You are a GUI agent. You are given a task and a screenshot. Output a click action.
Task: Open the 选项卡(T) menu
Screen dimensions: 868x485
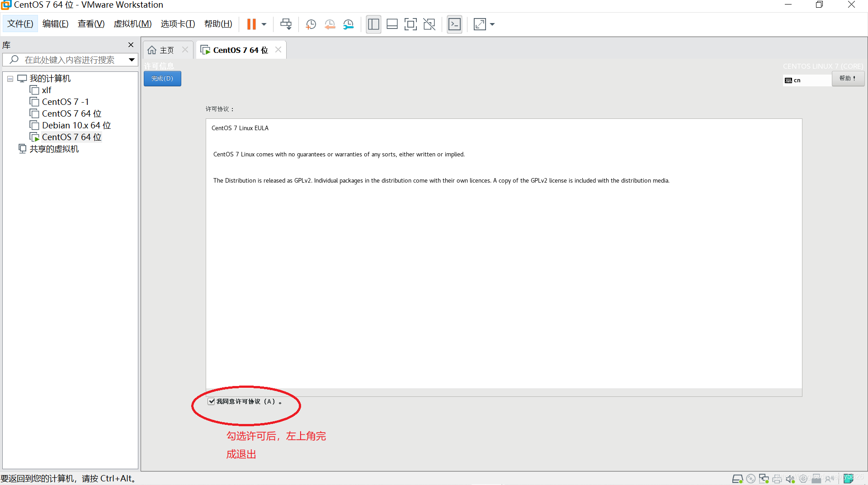tap(178, 24)
